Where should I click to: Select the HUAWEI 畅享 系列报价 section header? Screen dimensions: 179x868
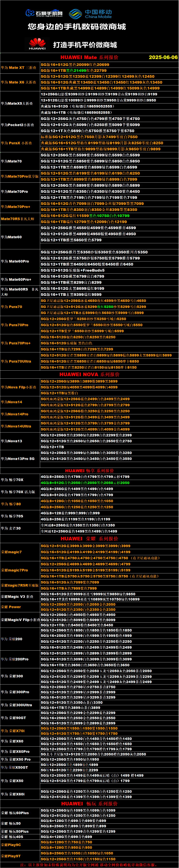coord(89,470)
